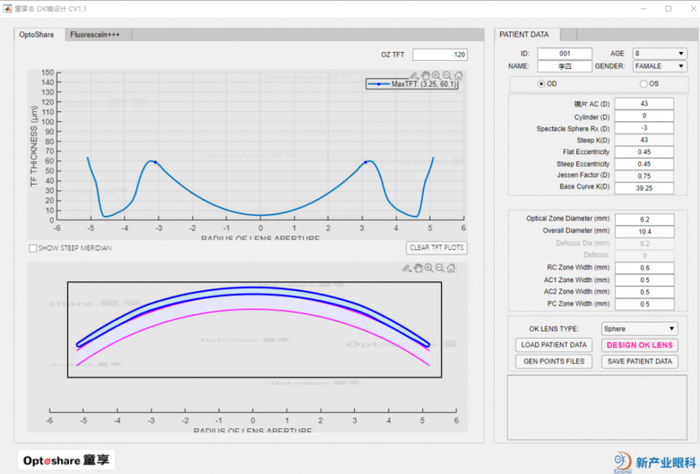Enable the SHOW STEEP MERIDIAN checkbox

click(33, 248)
